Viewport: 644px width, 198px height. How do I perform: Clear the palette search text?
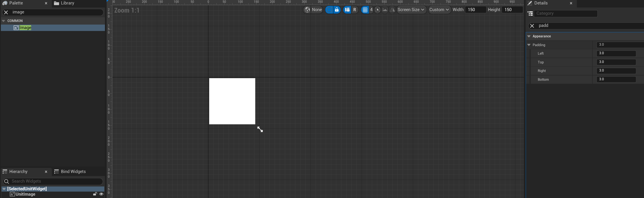tap(6, 12)
